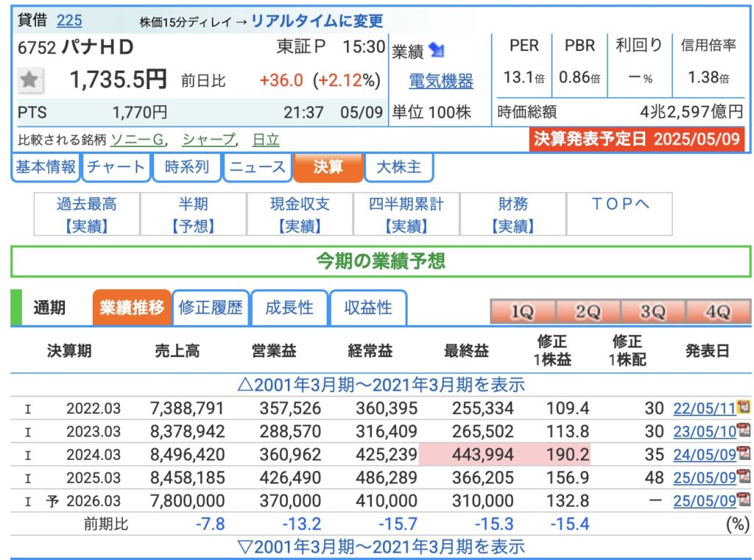Jump to 過去最高【実績】 section
Screen dimensions: 754x560
[x=87, y=214]
